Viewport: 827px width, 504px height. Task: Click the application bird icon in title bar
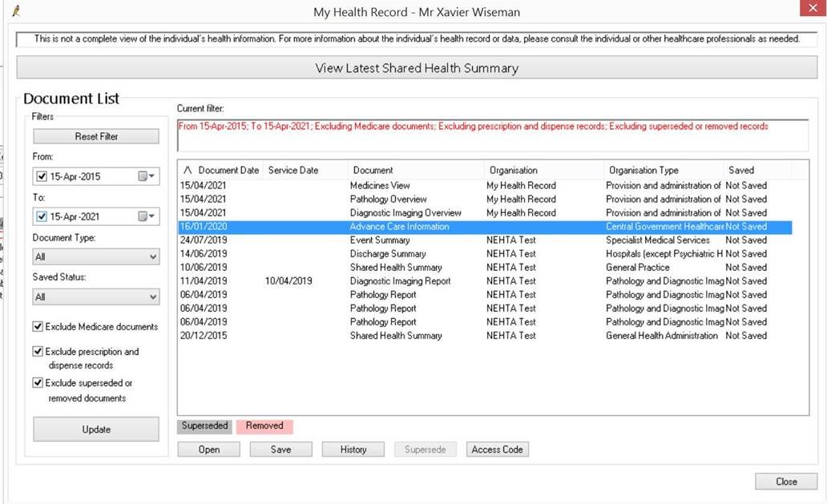[16, 10]
